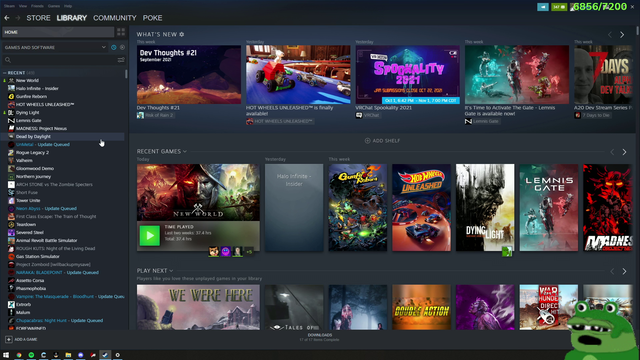Open Windows Start menu
This screenshot has height=360, width=640.
pos(6,355)
